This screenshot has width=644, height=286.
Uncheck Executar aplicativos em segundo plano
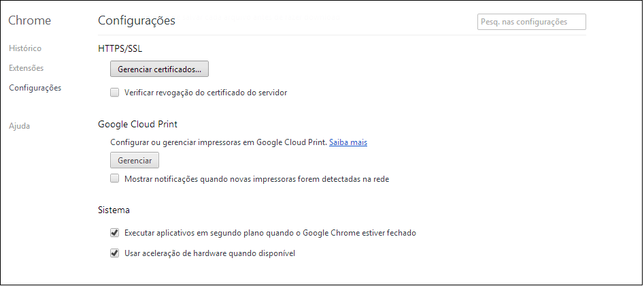point(114,232)
